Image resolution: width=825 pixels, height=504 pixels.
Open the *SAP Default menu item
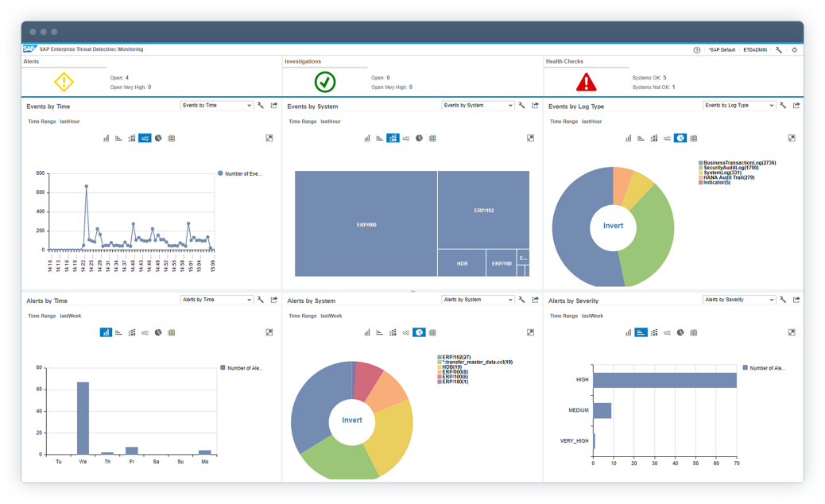coord(722,50)
